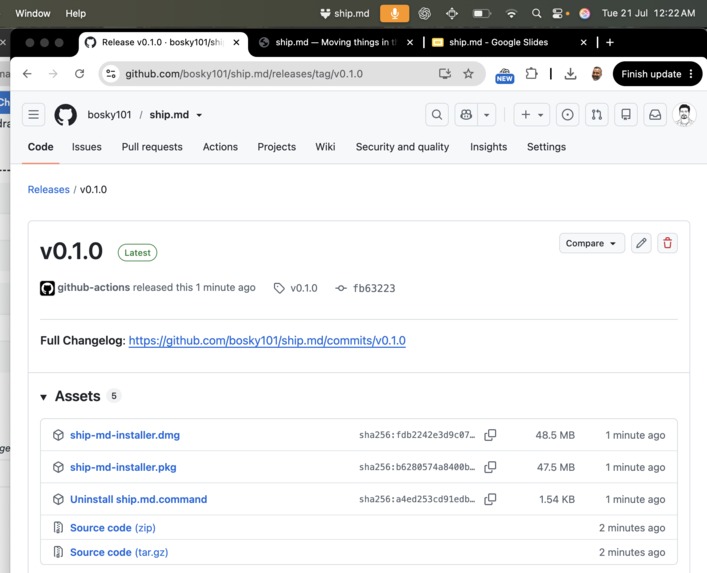Open the notifications inbox icon
Image resolution: width=707 pixels, height=573 pixels.
[x=655, y=115]
